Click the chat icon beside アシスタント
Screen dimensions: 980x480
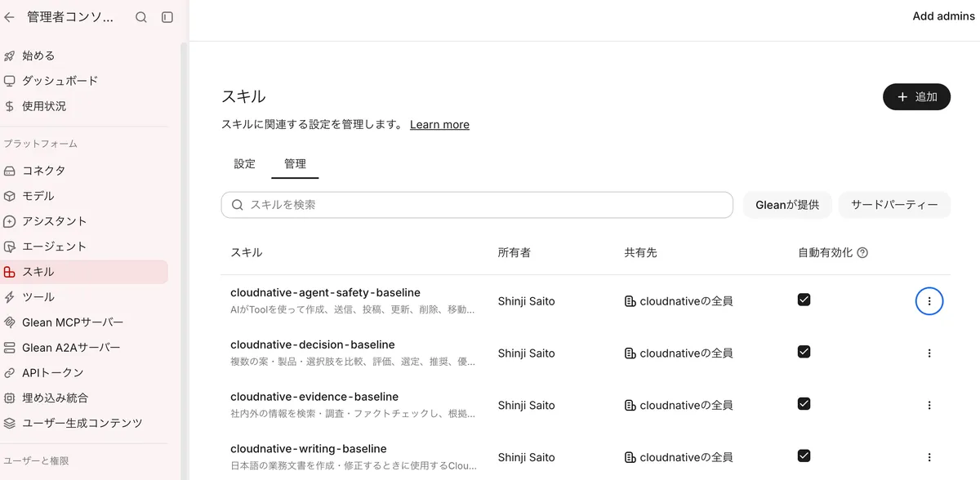pyautogui.click(x=10, y=221)
